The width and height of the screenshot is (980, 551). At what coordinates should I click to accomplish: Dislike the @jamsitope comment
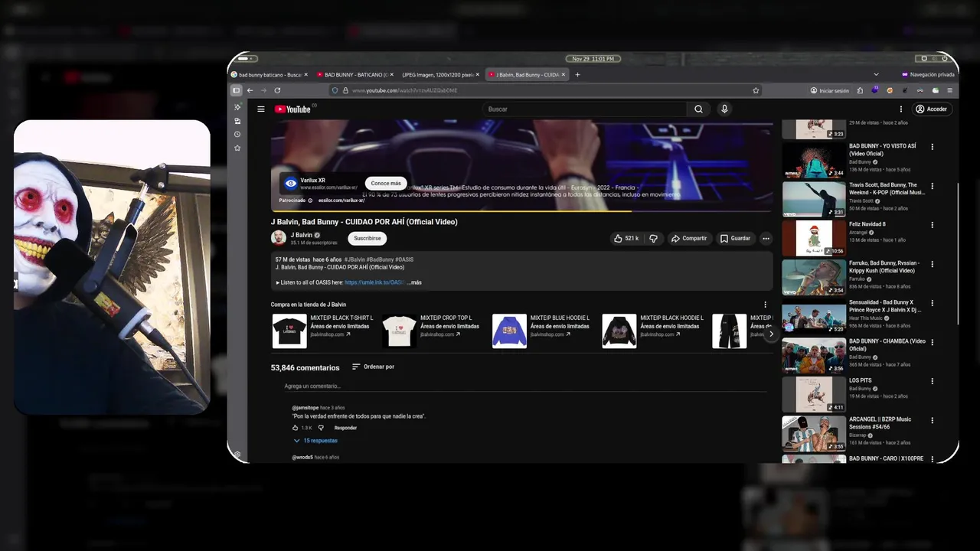click(x=321, y=428)
